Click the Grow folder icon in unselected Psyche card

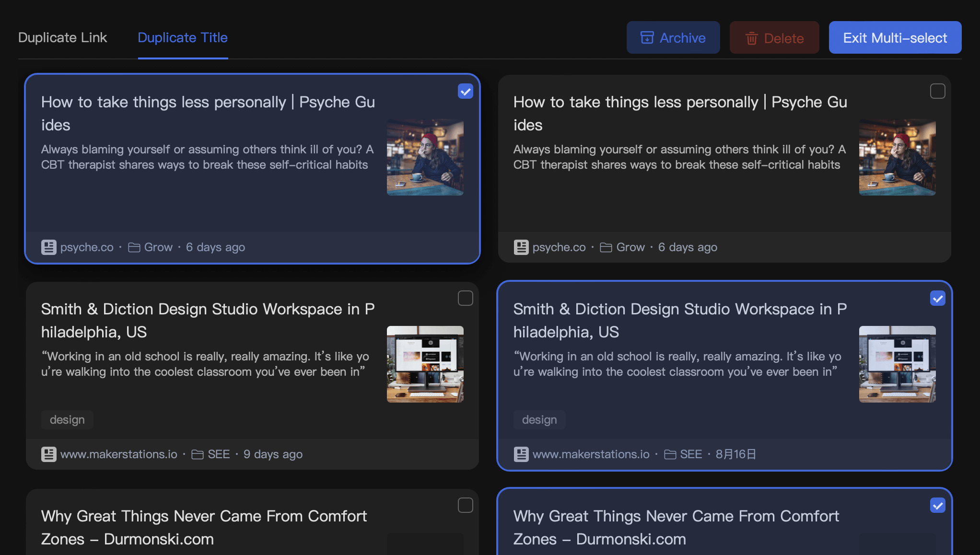point(606,247)
